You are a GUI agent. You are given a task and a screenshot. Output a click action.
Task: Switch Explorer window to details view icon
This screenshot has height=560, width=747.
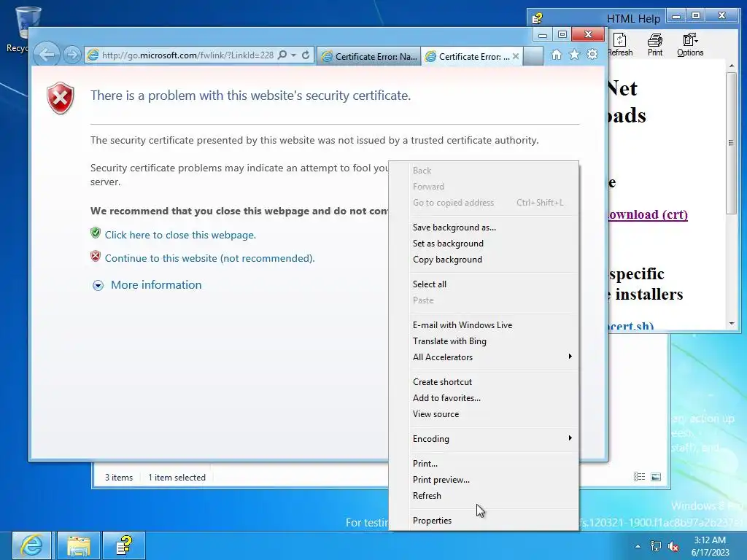639,477
